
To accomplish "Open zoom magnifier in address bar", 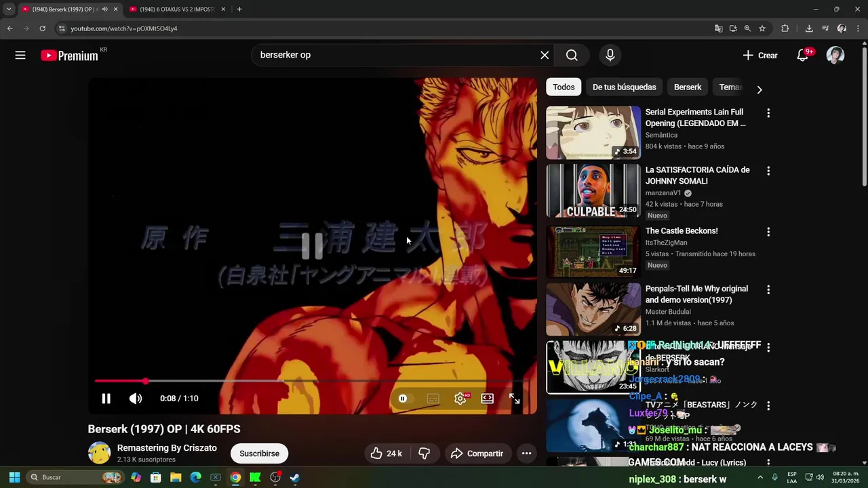I will (747, 28).
